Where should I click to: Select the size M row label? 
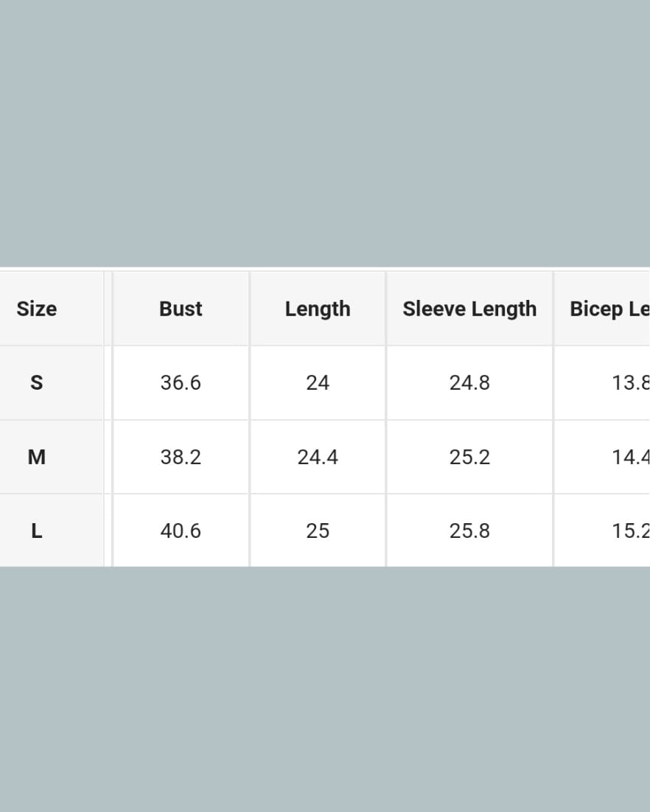coord(36,458)
